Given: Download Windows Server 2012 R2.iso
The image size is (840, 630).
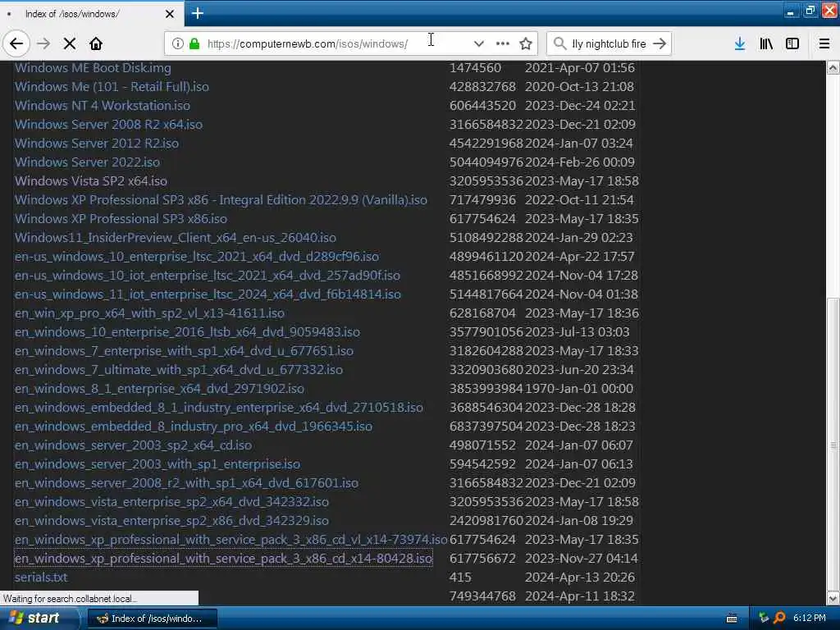Looking at the screenshot, I should coord(97,144).
